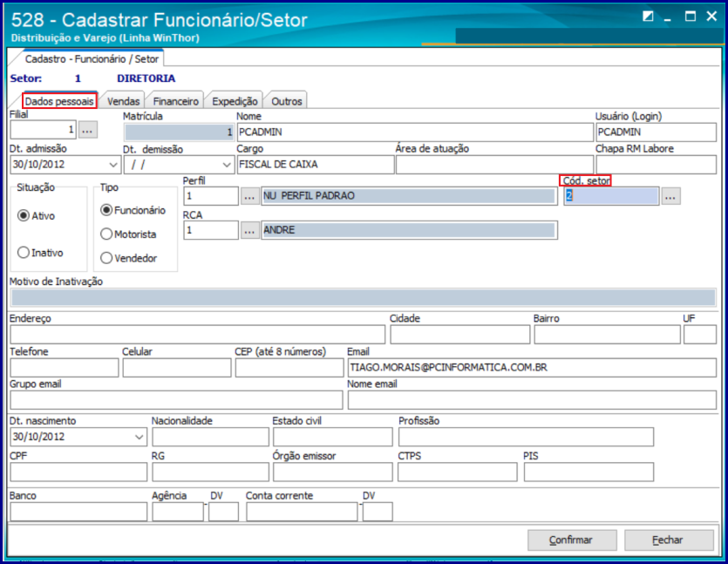Select the Inativo situation radio button
This screenshot has height=564, width=728.
(x=24, y=253)
